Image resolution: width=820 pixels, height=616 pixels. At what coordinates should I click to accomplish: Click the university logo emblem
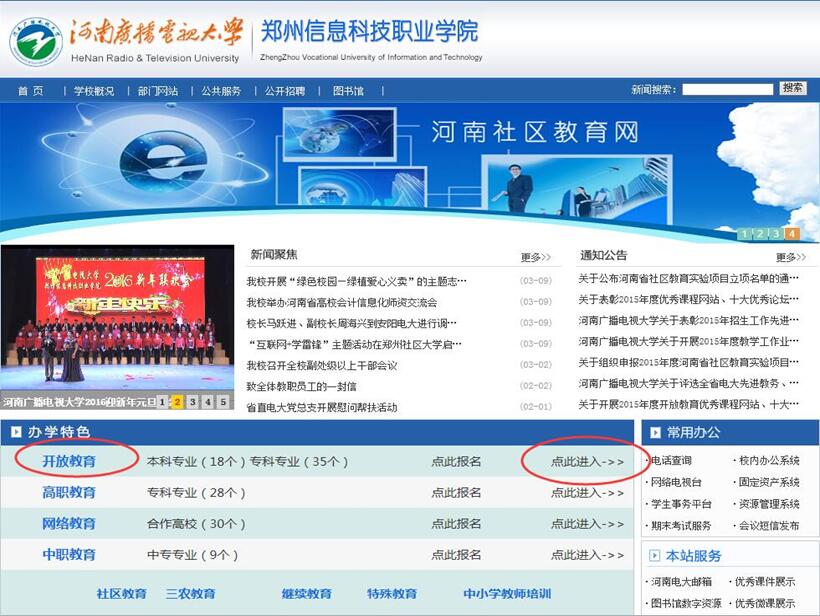point(37,41)
